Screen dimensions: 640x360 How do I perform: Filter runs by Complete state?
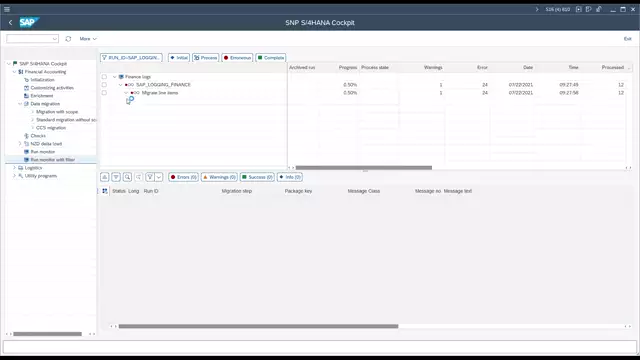(x=271, y=58)
